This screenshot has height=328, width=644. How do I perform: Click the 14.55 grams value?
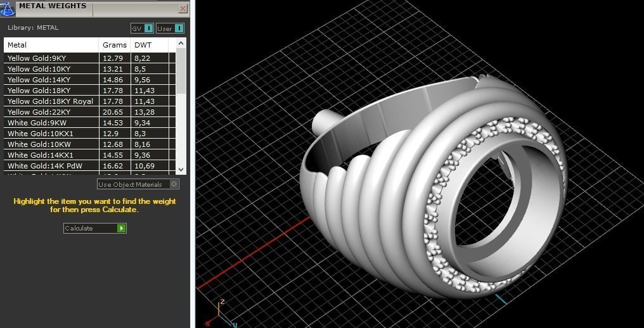pyautogui.click(x=112, y=155)
